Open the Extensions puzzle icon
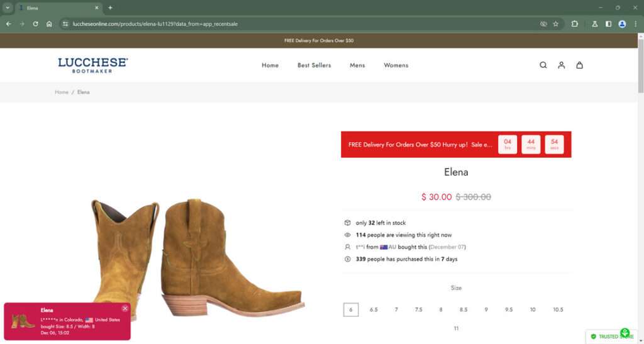644x344 pixels. (x=575, y=24)
